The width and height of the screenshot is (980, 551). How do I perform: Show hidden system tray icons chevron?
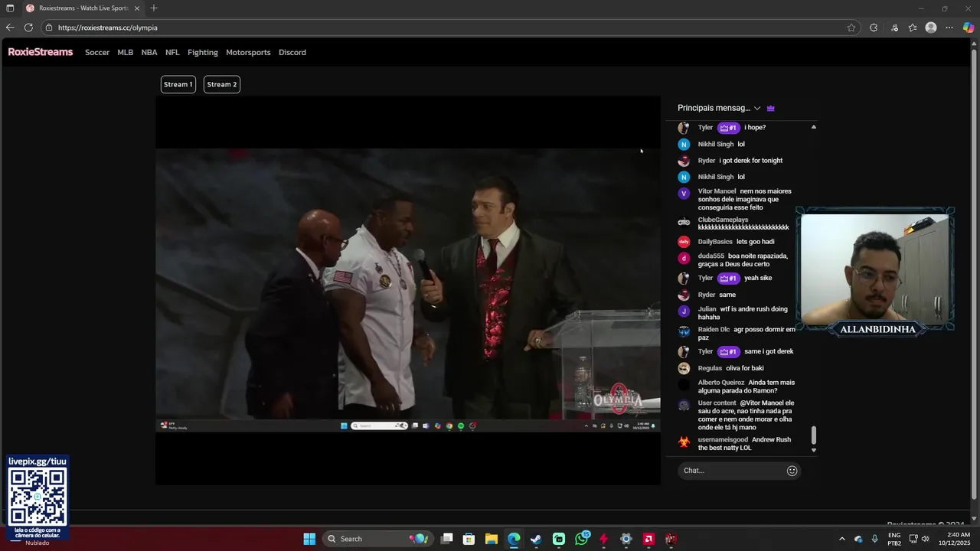click(x=842, y=539)
